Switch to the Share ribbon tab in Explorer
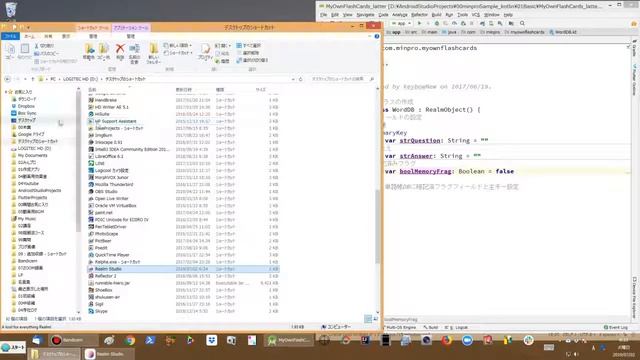Viewport: 640px width, 360px height. 48,36
